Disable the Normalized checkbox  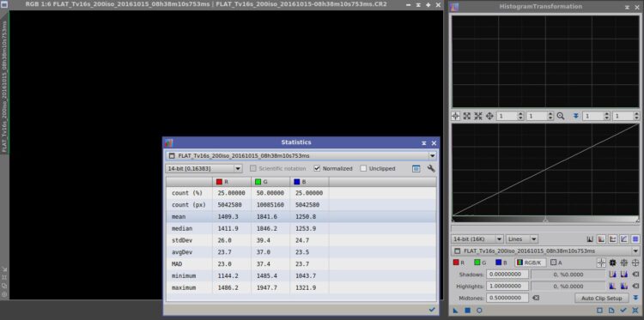point(317,169)
